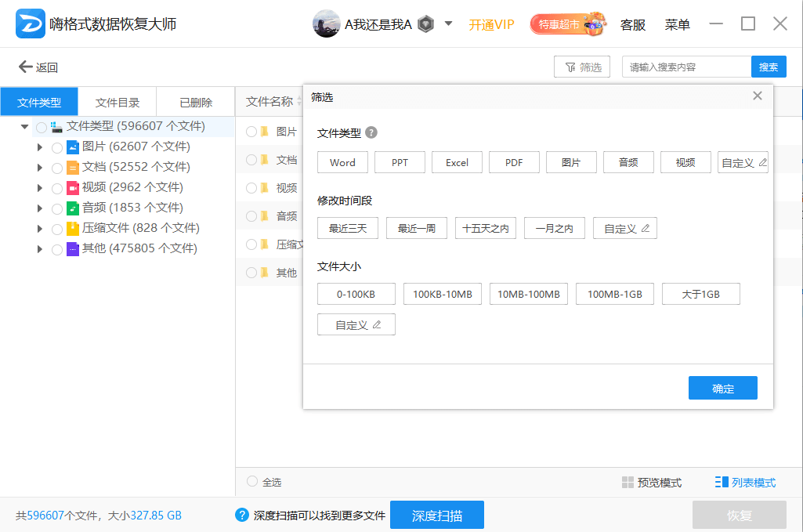Choose 大于1GB file size range
Image resolution: width=803 pixels, height=532 pixels.
point(701,294)
